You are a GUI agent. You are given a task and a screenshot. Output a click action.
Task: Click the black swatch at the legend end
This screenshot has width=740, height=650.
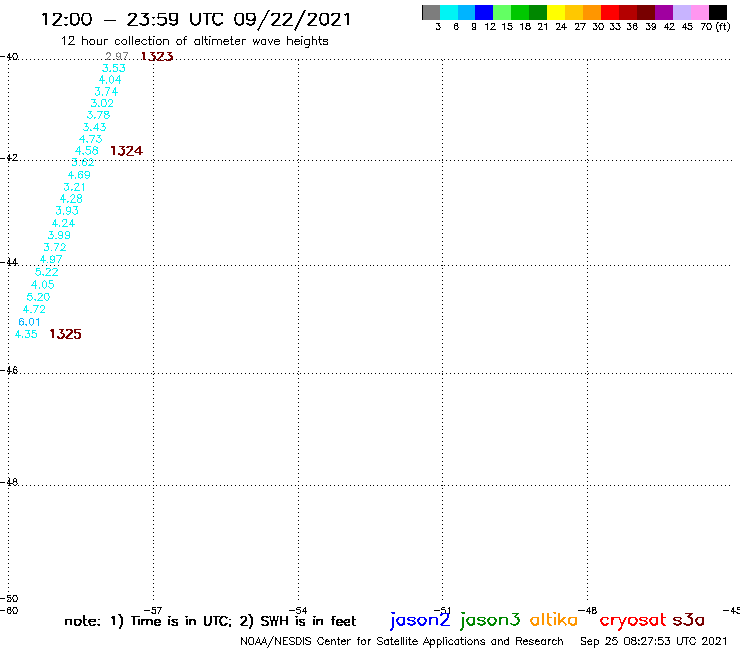tap(717, 12)
